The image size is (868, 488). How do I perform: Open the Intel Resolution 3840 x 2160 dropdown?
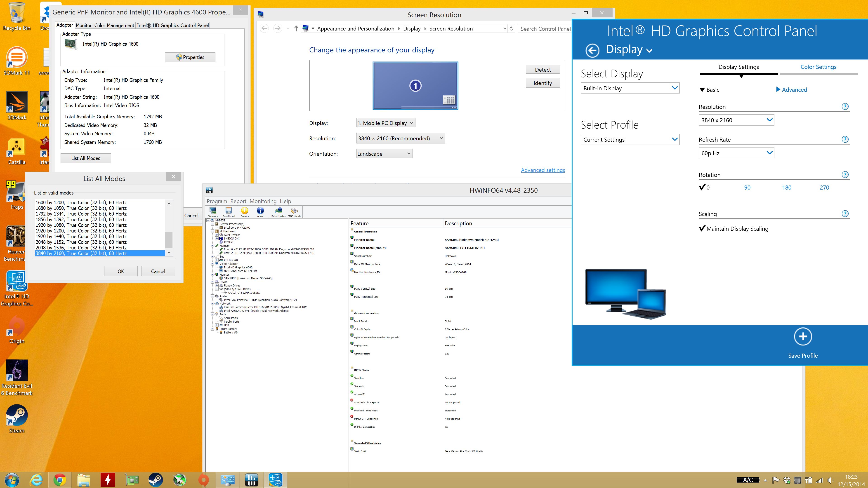point(736,120)
